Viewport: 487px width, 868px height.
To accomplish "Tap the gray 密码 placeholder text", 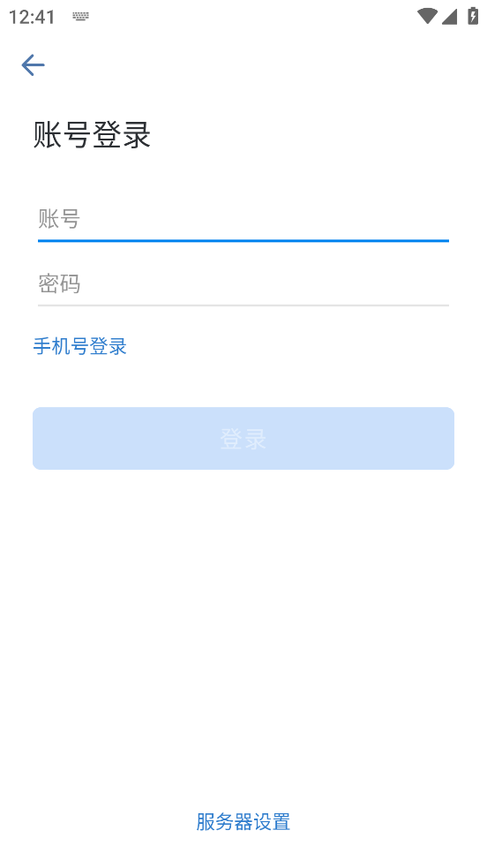I will pos(59,284).
